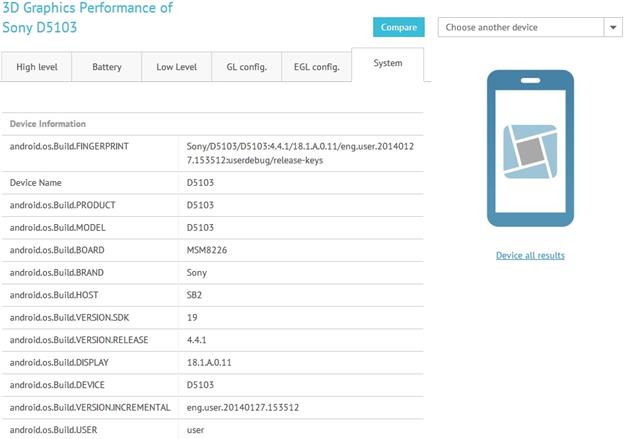640x439 pixels.
Task: Click the android.os.Build.DISPLAY label
Action: pos(59,362)
